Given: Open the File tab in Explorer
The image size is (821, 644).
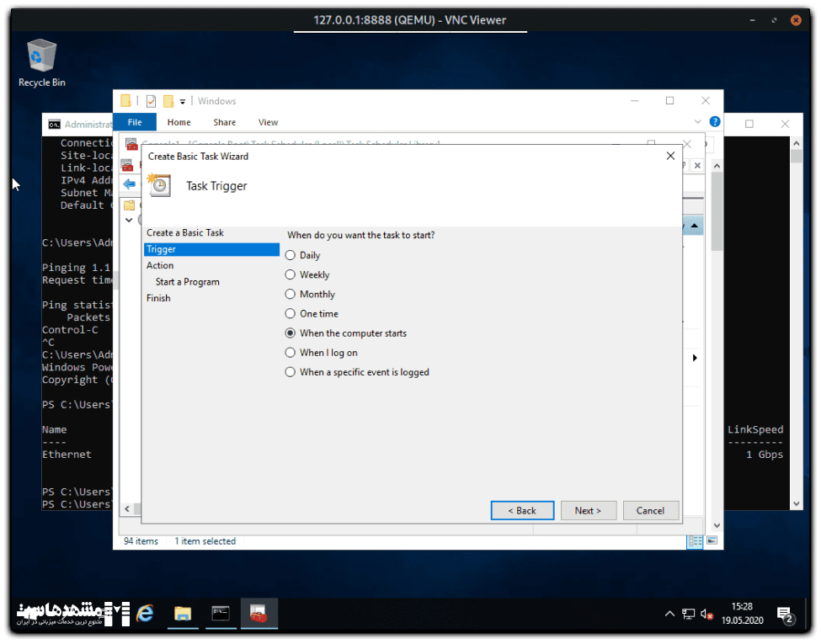Looking at the screenshot, I should 135,122.
